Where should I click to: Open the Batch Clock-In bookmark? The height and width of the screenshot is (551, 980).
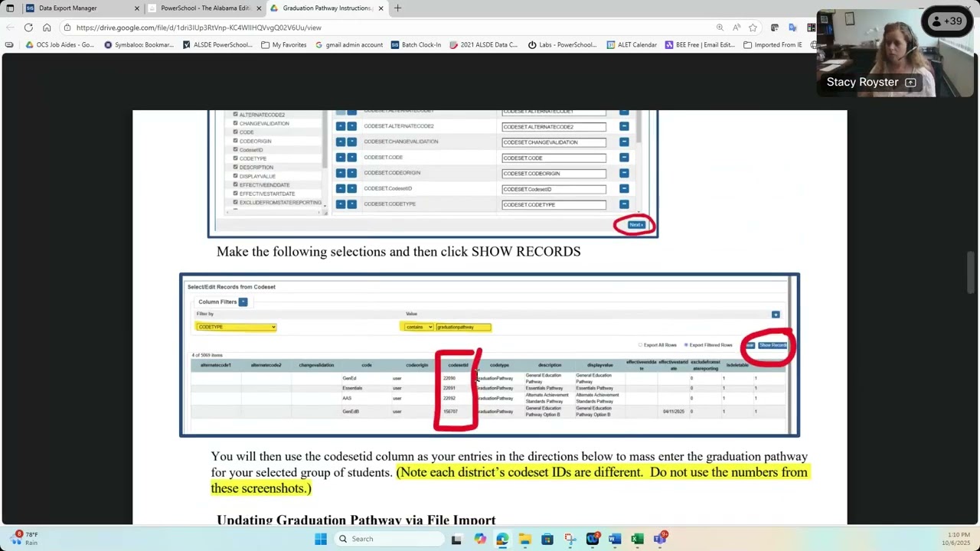point(416,45)
